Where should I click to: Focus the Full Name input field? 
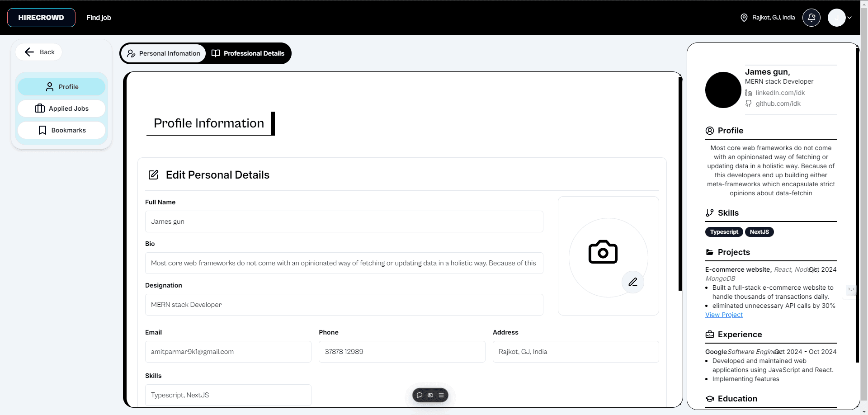344,222
